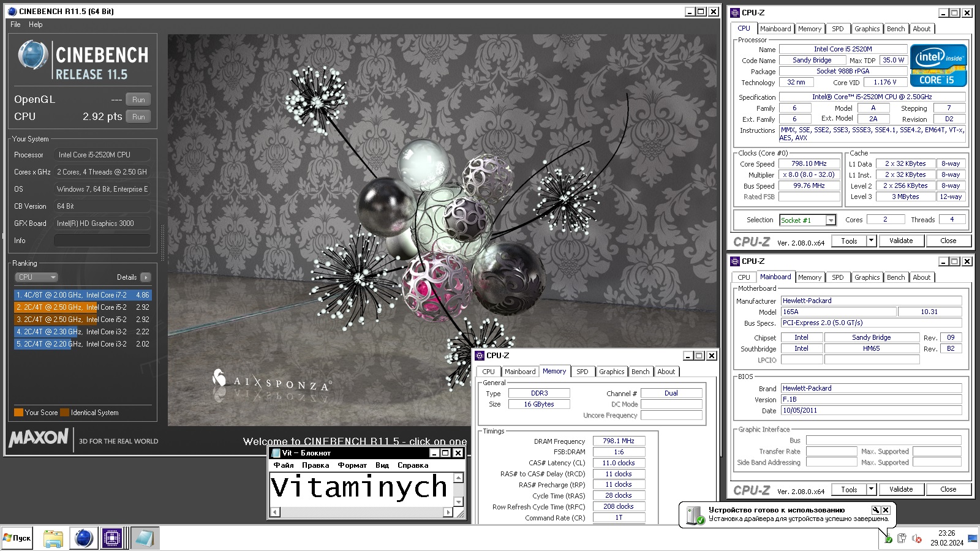Dismiss the driver notification balloon

tap(886, 510)
